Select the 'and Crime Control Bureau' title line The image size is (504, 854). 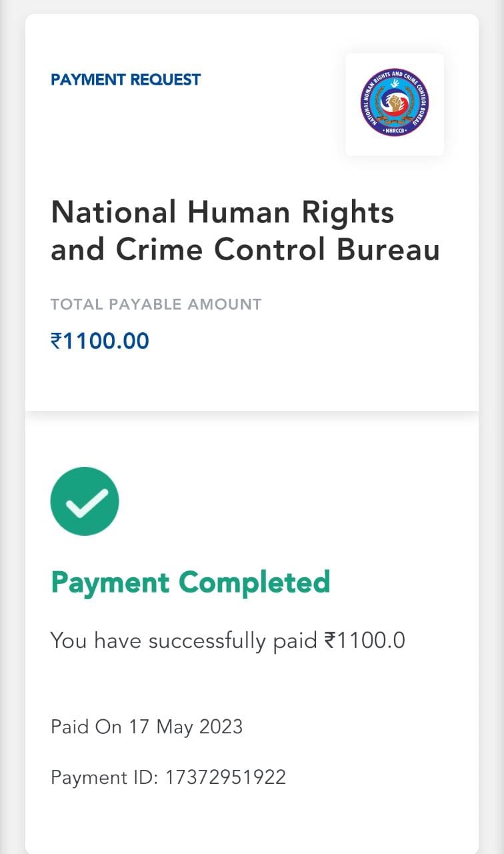245,250
